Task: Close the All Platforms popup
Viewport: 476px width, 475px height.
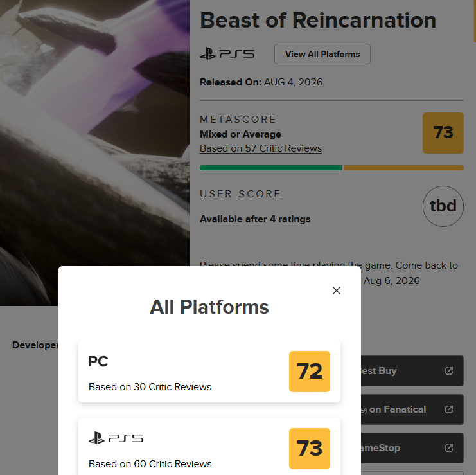Action: coord(337,291)
